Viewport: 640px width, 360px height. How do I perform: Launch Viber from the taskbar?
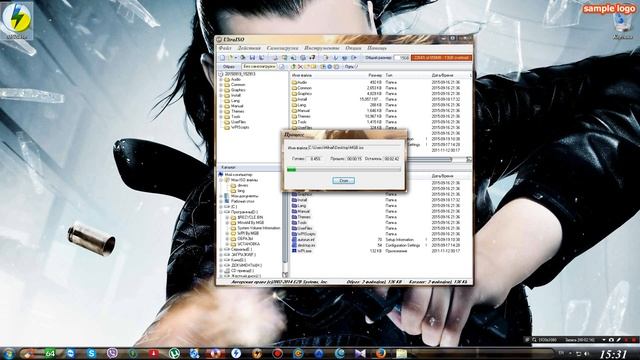112,353
